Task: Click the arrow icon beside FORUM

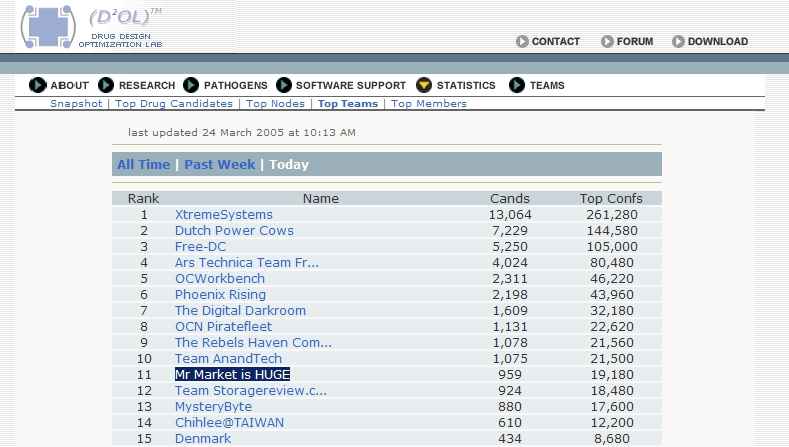Action: click(x=608, y=42)
